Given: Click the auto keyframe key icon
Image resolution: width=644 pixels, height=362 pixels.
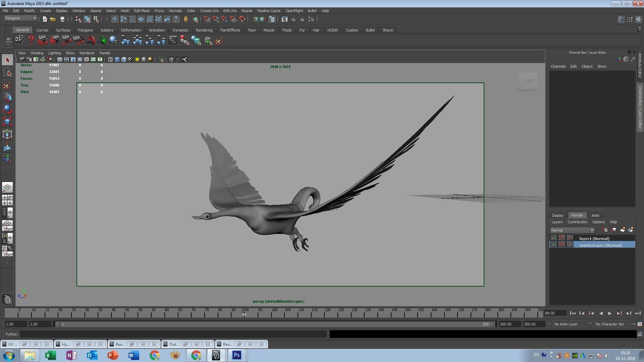Looking at the screenshot, I should pos(632,324).
